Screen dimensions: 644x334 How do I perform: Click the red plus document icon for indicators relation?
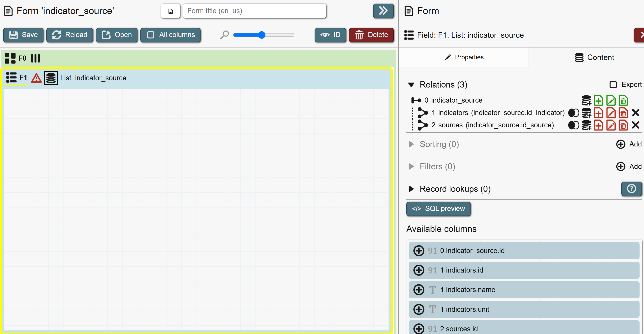point(598,113)
